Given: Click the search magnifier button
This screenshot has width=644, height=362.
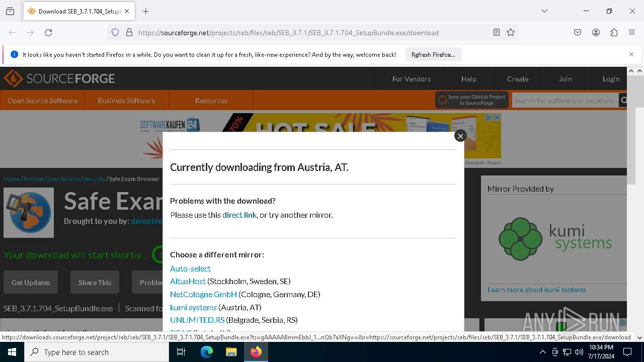Looking at the screenshot, I should pos(623,101).
